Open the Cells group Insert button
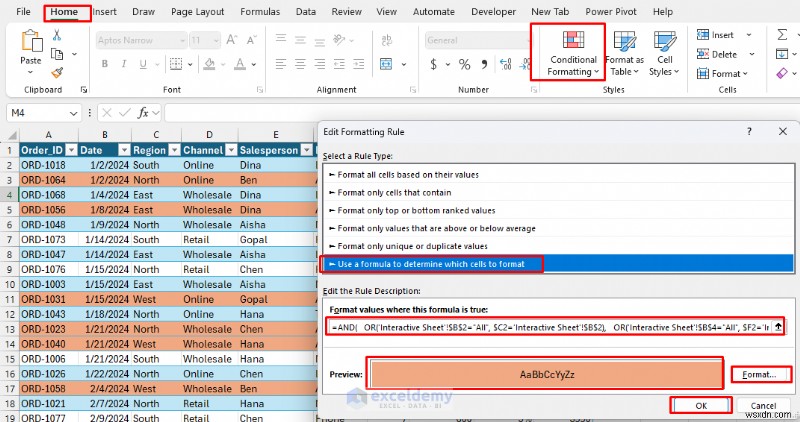This screenshot has height=422, width=800. tap(723, 35)
